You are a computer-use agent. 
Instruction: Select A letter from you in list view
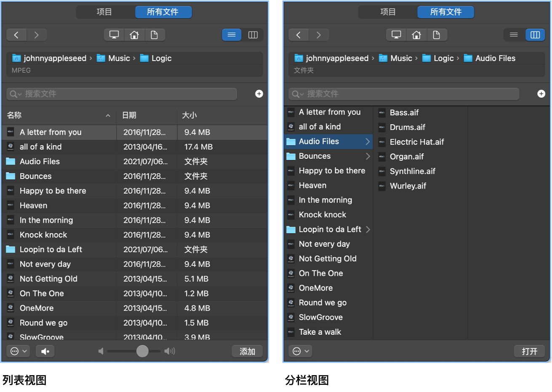(135, 132)
